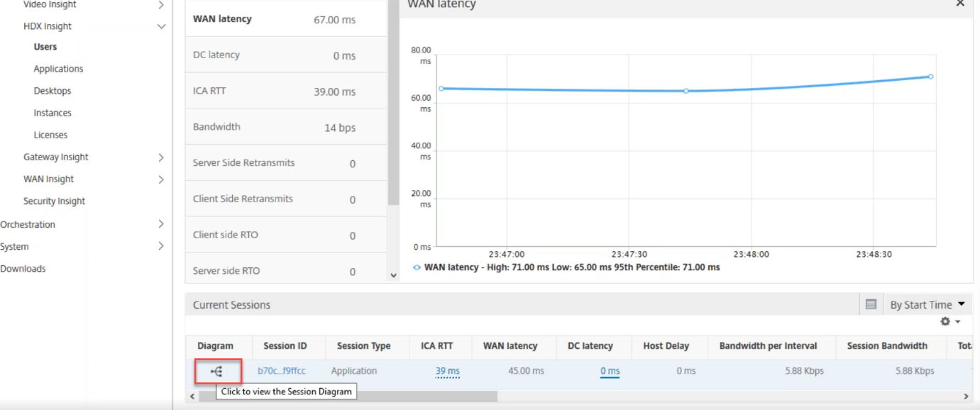Click the sessions table horizontal scrollbar right arrow
The image size is (980, 410).
(x=965, y=396)
